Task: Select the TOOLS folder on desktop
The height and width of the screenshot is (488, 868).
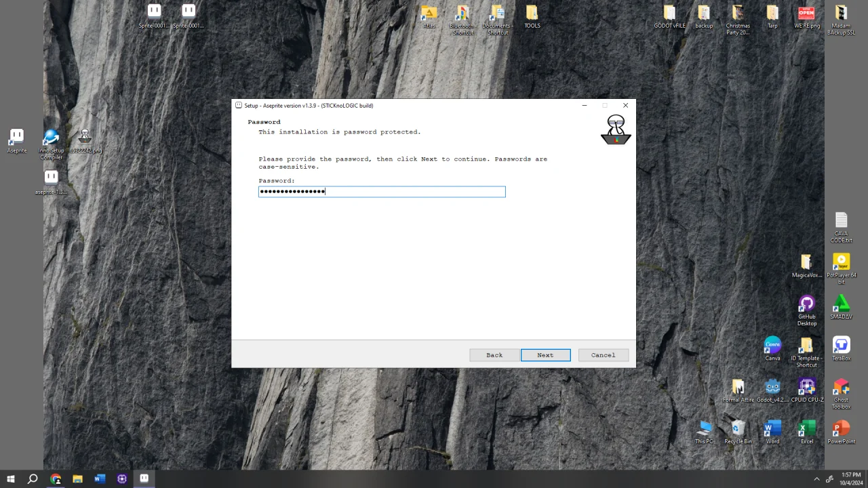Action: (532, 17)
